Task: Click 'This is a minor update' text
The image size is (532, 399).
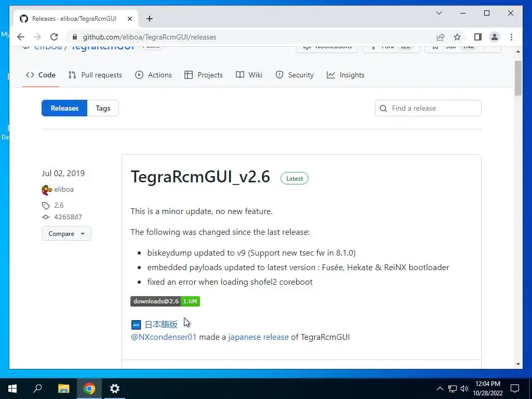Action: tap(202, 211)
